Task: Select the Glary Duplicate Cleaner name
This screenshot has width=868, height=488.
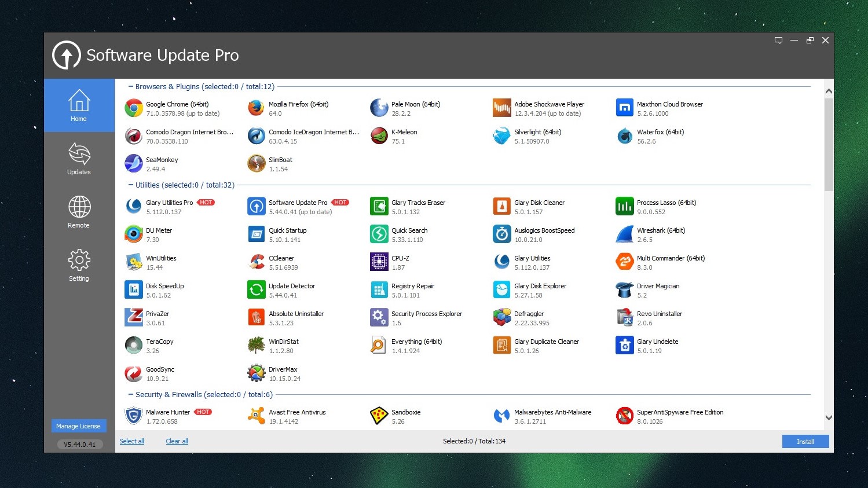Action: tap(547, 342)
